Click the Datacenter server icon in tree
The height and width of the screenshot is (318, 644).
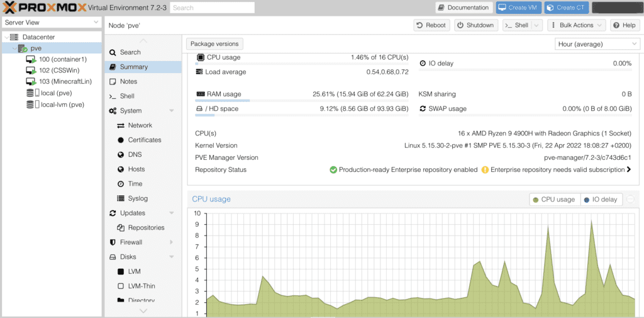[x=14, y=37]
